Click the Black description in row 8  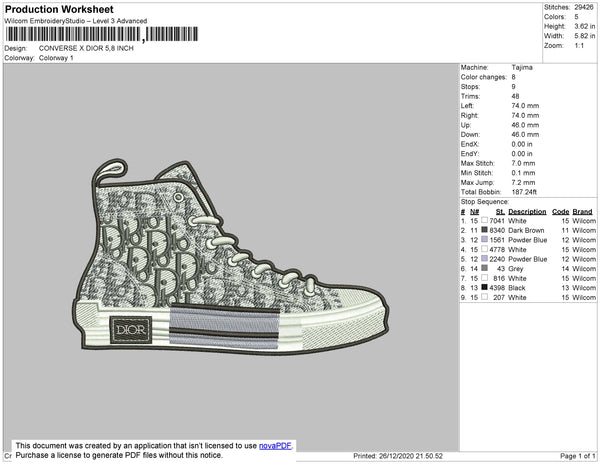coord(517,288)
